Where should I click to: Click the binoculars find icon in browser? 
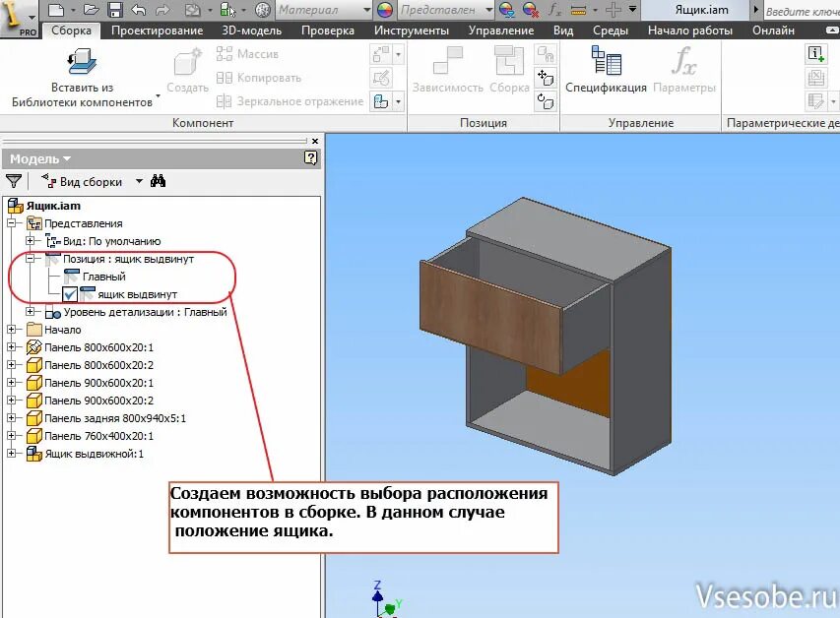click(158, 181)
